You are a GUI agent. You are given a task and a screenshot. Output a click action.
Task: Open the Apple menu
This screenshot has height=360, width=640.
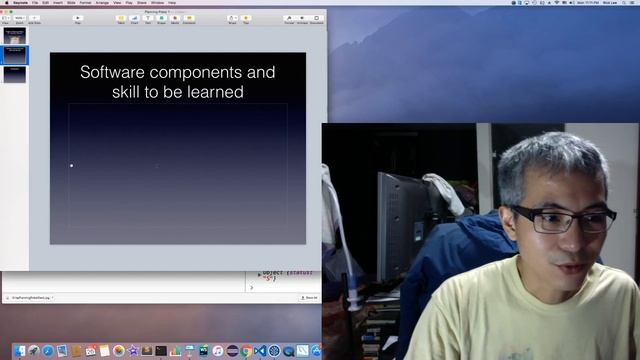coord(6,2)
